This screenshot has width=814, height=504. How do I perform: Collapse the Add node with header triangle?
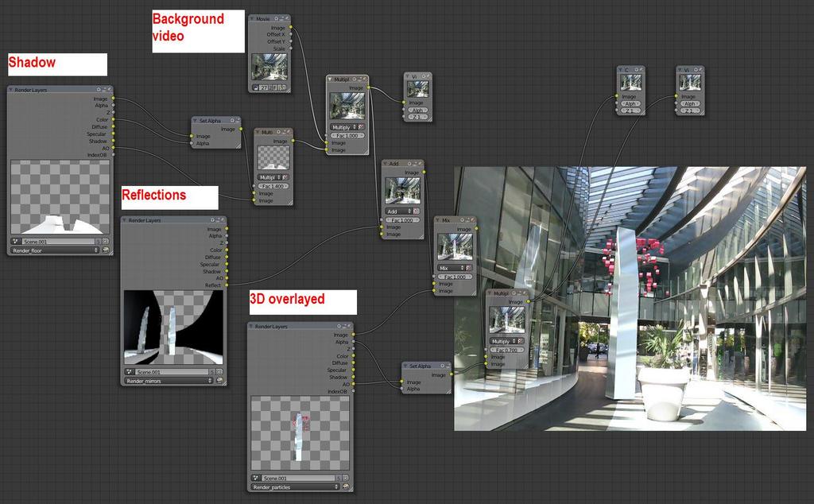[386, 164]
